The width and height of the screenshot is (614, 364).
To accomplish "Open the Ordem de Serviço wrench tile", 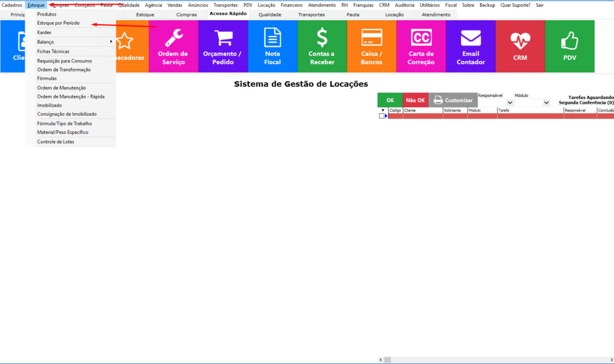I will tap(173, 46).
